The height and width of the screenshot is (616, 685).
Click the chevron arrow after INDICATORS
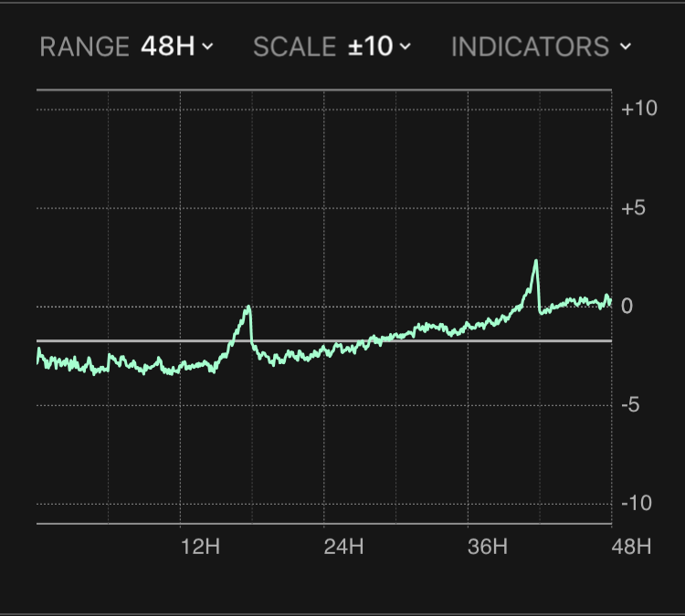coord(625,47)
